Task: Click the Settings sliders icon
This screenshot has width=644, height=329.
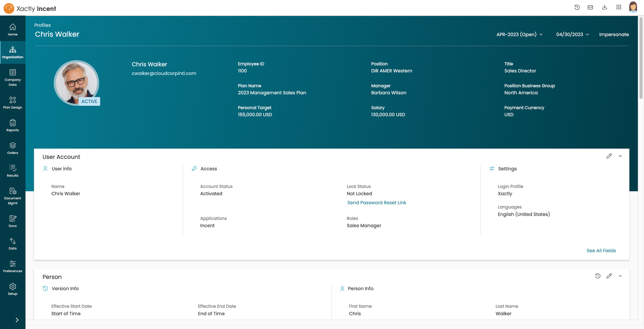Action: [x=492, y=169]
